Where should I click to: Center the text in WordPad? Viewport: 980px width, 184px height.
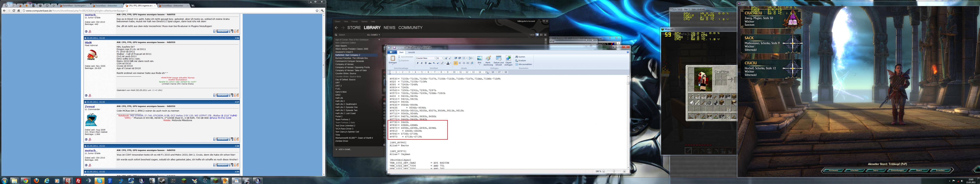460,63
